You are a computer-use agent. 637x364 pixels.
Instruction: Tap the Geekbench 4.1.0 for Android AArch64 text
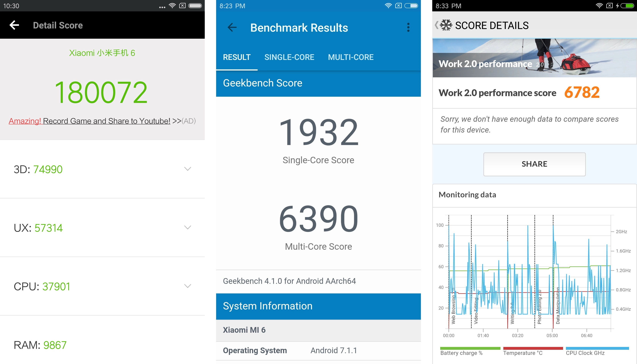pos(289,281)
